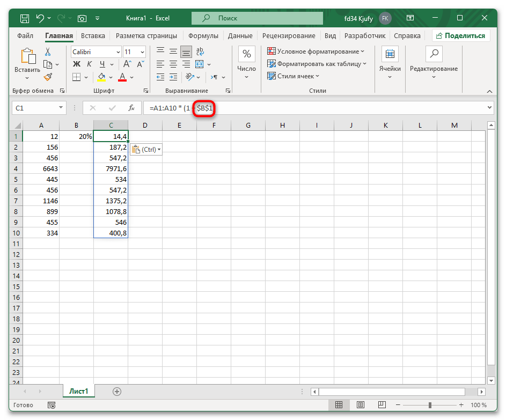Align text left

click(x=160, y=64)
